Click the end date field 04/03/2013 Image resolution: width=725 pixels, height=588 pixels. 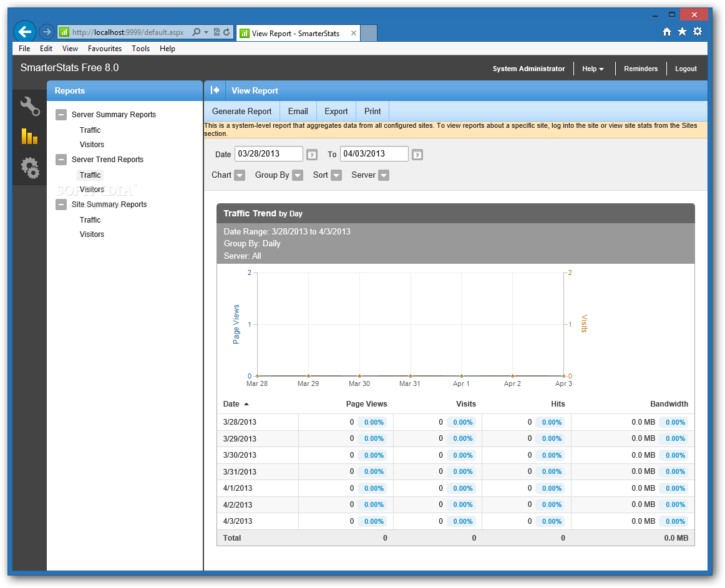(x=374, y=154)
